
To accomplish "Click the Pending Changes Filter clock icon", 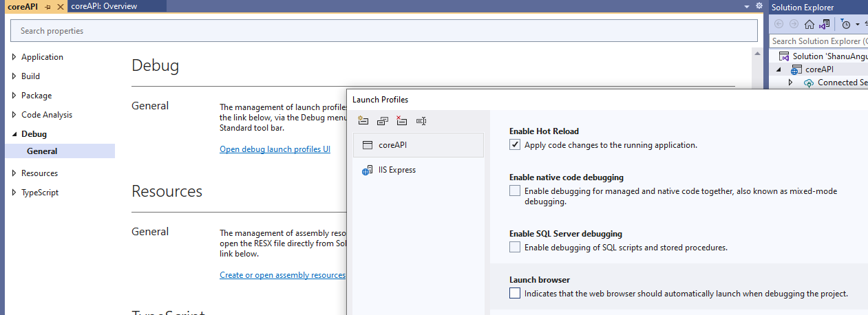I will pos(846,24).
